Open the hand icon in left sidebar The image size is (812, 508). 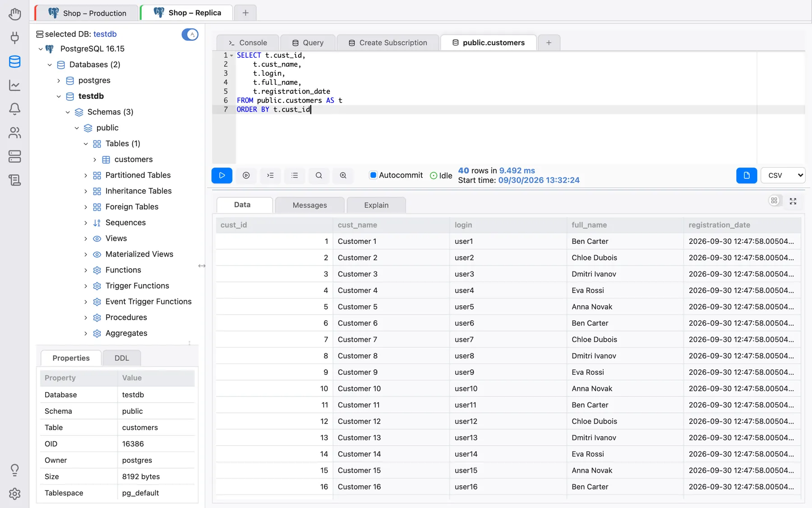click(14, 14)
